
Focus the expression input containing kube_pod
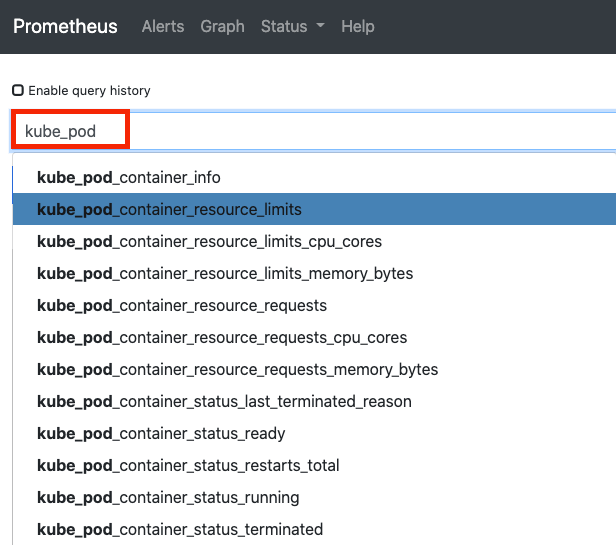pos(313,131)
